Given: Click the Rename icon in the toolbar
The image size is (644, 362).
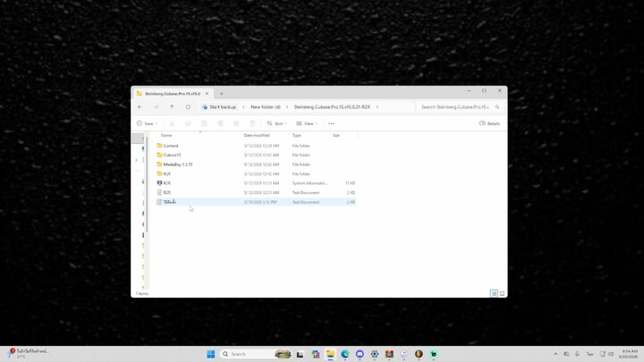Looking at the screenshot, I should pos(220,123).
